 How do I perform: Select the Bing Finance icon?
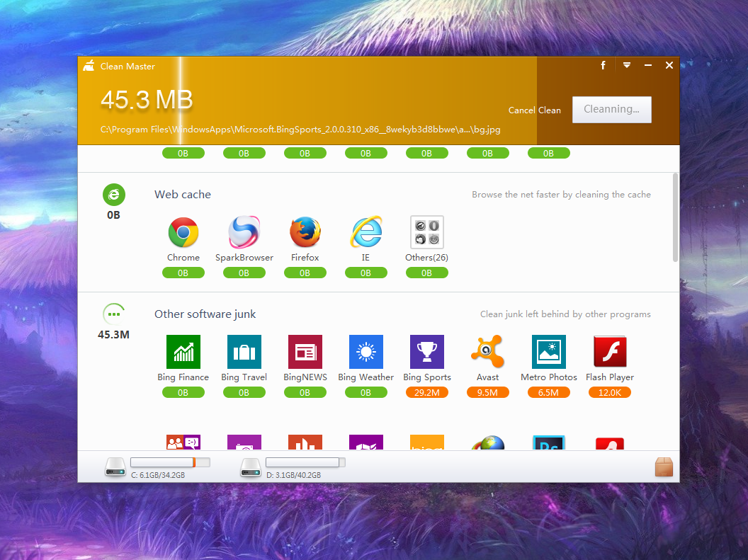pyautogui.click(x=183, y=352)
